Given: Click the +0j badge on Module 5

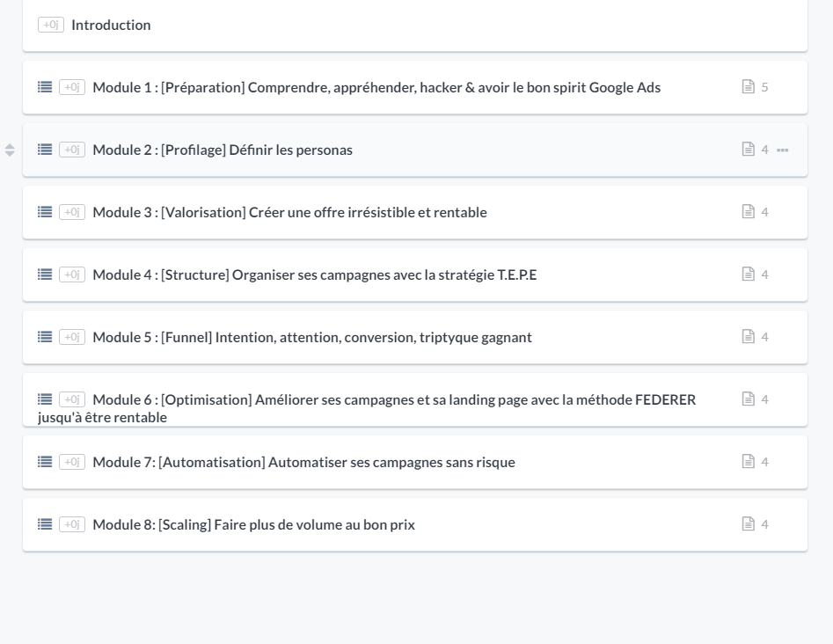Looking at the screenshot, I should 72,337.
